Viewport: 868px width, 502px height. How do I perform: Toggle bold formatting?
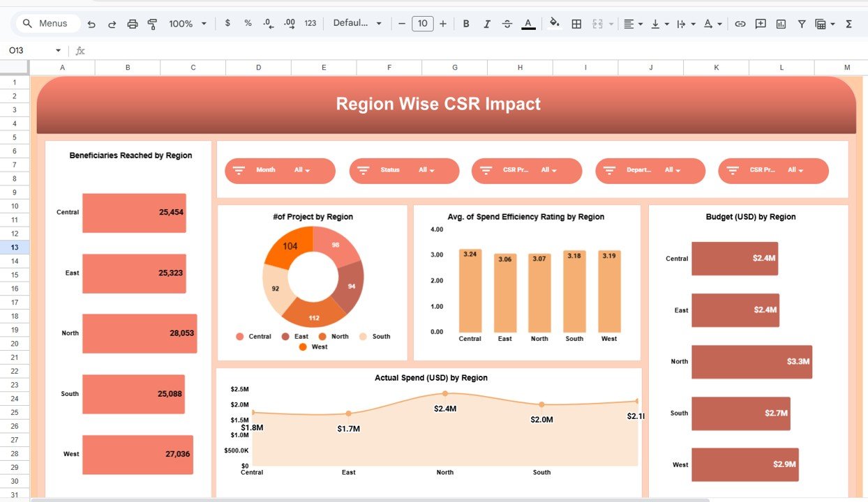(466, 24)
